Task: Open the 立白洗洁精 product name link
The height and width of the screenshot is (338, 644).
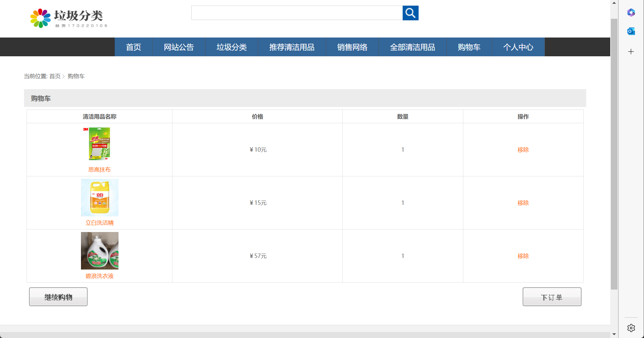Action: tap(99, 223)
